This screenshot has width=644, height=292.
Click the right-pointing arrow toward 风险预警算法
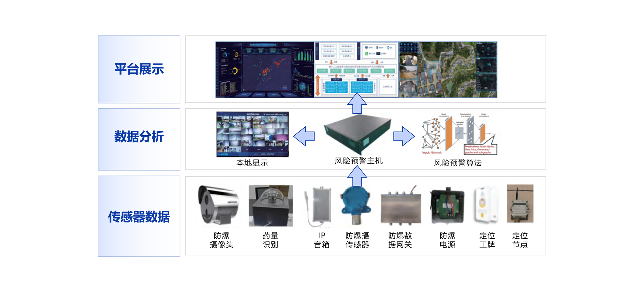click(x=404, y=136)
